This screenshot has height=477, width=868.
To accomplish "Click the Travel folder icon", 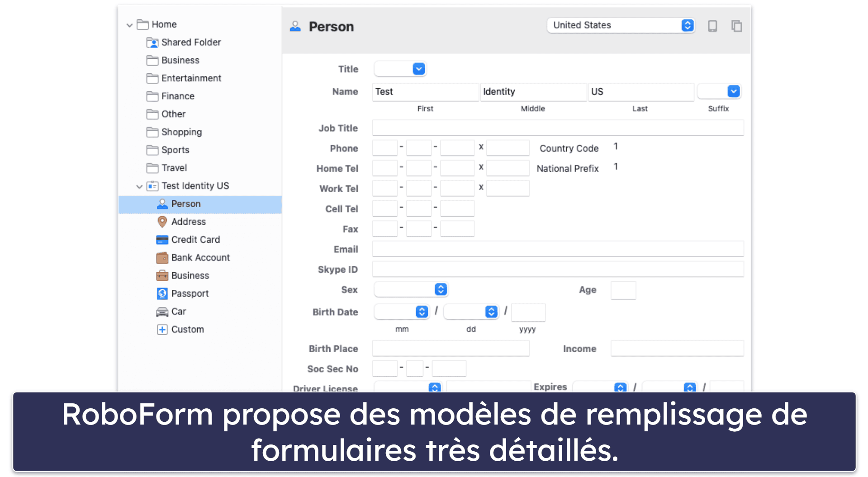I will 152,168.
